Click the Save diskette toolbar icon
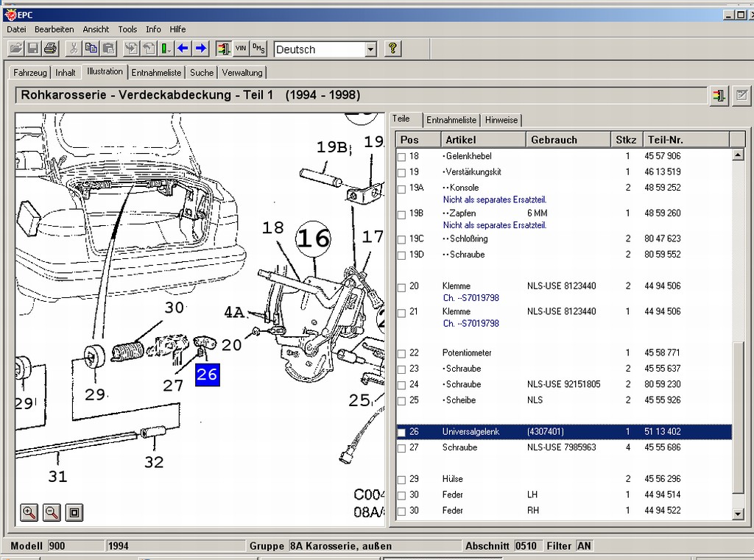The width and height of the screenshot is (754, 560). tap(33, 49)
